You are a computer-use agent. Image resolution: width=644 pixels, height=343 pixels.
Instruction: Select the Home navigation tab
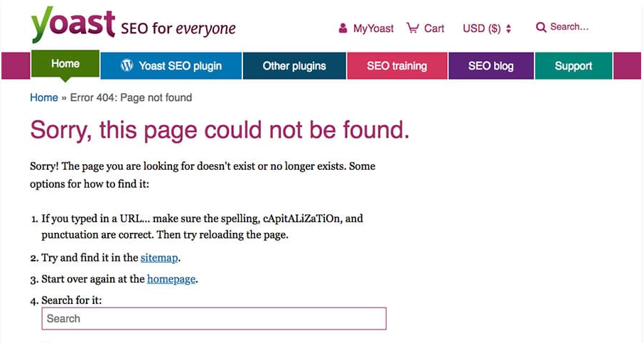coord(65,64)
